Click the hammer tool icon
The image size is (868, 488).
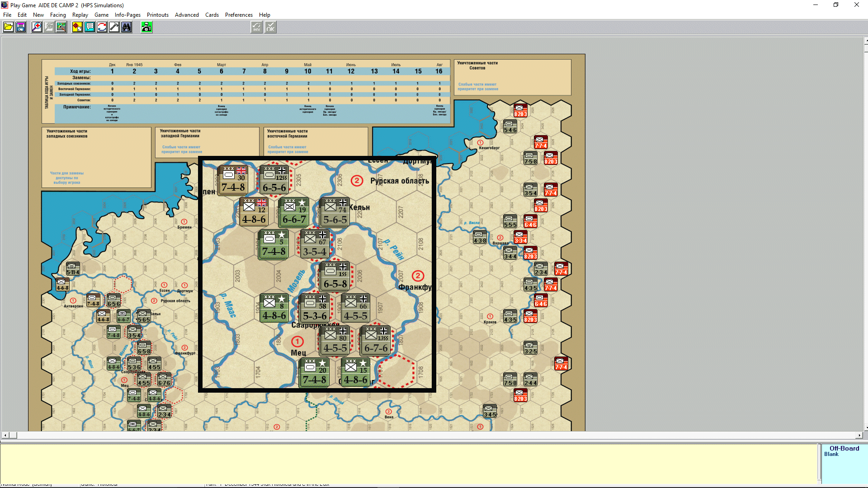(114, 27)
